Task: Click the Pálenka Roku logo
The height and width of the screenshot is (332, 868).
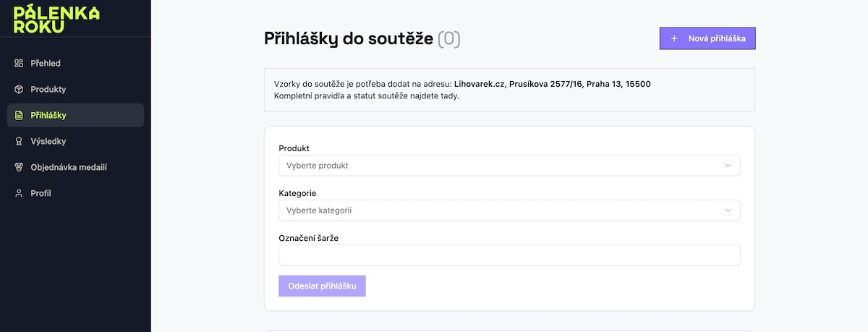Action: [57, 19]
